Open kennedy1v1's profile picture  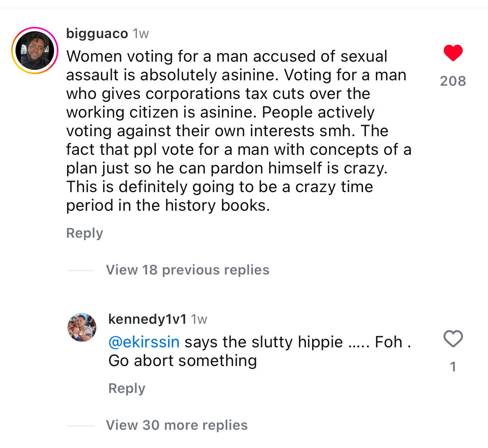82,328
